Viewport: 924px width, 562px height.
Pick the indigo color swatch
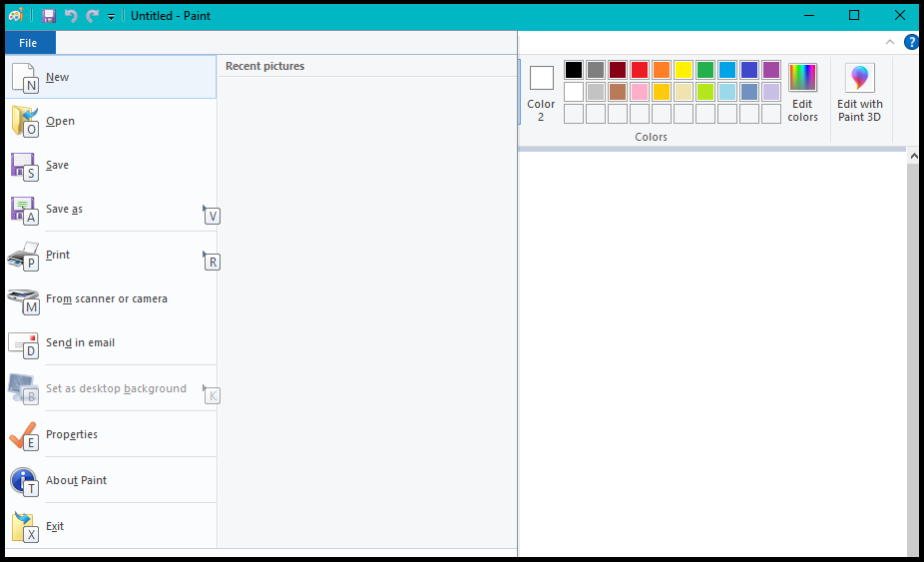[x=749, y=70]
